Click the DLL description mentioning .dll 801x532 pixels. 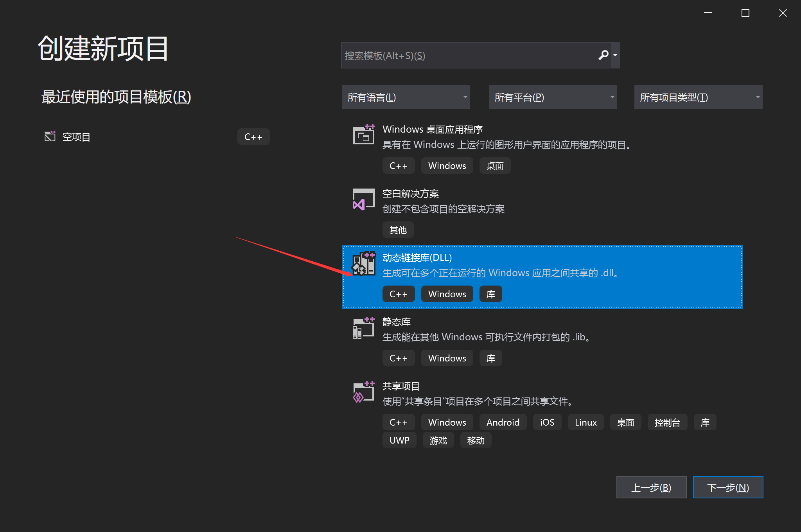coord(501,273)
